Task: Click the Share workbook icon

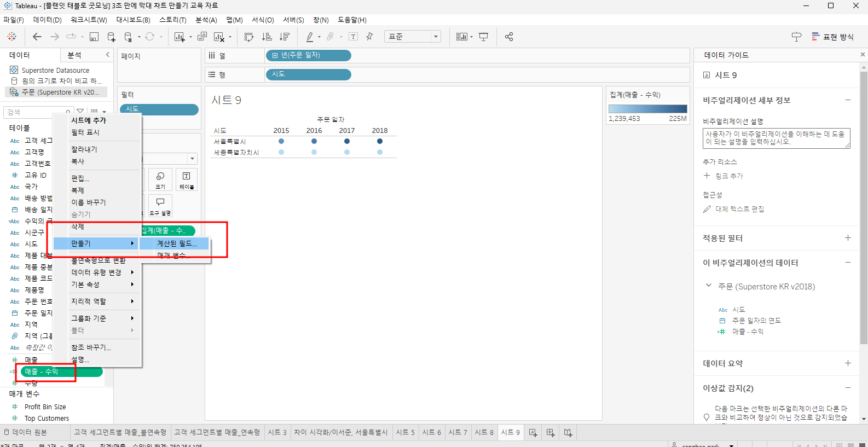Action: [509, 37]
